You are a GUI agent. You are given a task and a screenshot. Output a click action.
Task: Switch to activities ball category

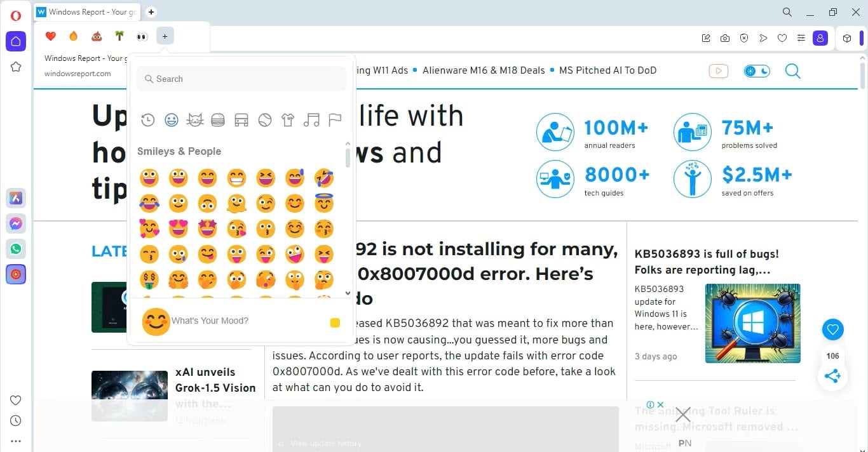point(264,119)
